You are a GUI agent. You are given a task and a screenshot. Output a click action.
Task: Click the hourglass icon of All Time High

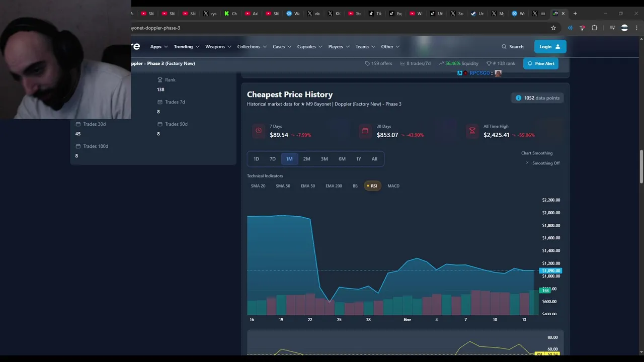coord(472,131)
